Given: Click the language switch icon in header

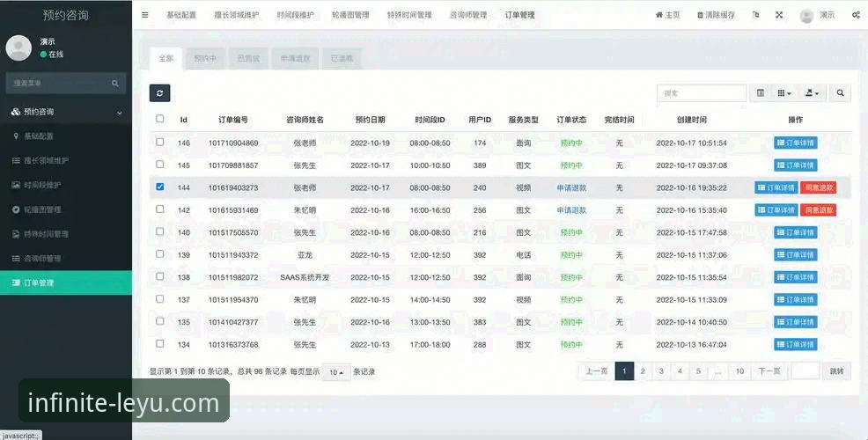Looking at the screenshot, I should pos(755,15).
